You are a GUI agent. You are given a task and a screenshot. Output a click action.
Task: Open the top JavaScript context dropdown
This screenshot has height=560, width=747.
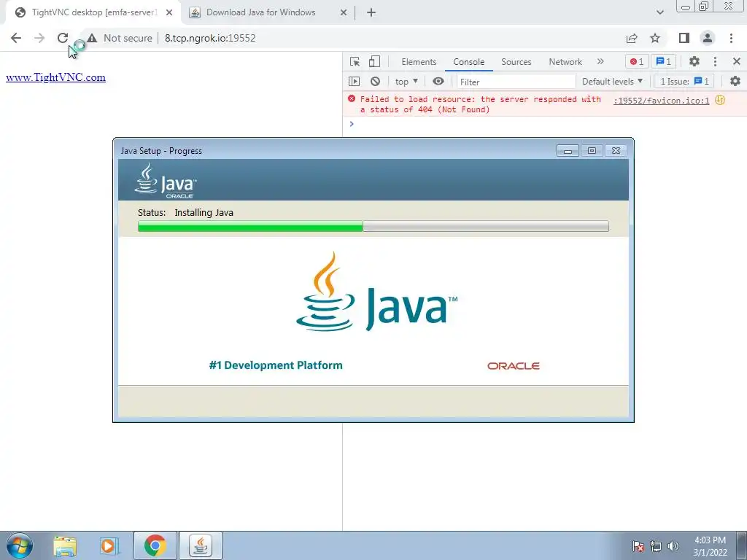pyautogui.click(x=406, y=82)
